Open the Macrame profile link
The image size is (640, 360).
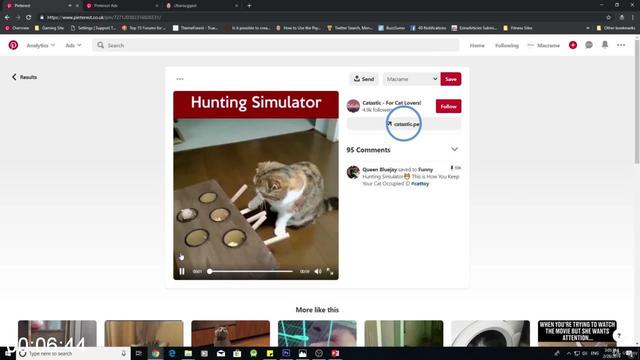click(544, 45)
